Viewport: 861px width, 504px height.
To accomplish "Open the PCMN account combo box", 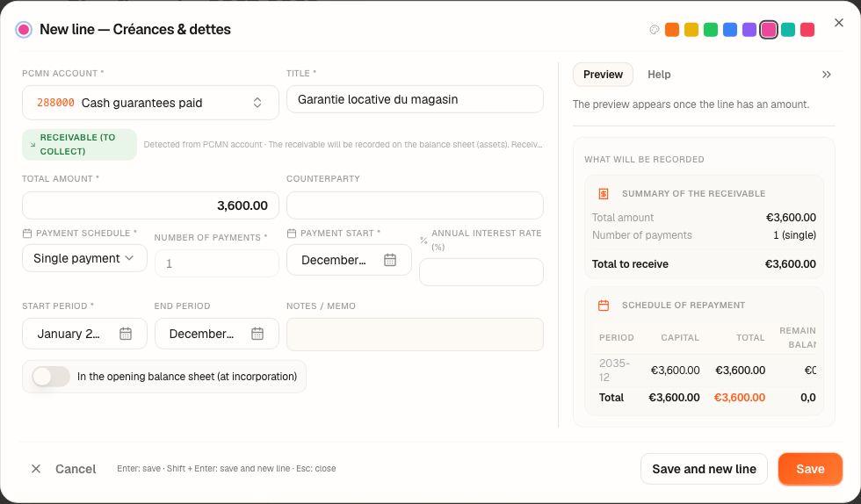I will (x=150, y=103).
